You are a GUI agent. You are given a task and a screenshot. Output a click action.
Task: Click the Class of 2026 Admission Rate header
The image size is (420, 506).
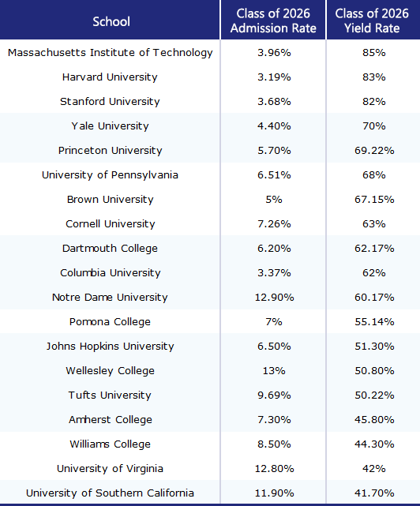click(x=273, y=21)
